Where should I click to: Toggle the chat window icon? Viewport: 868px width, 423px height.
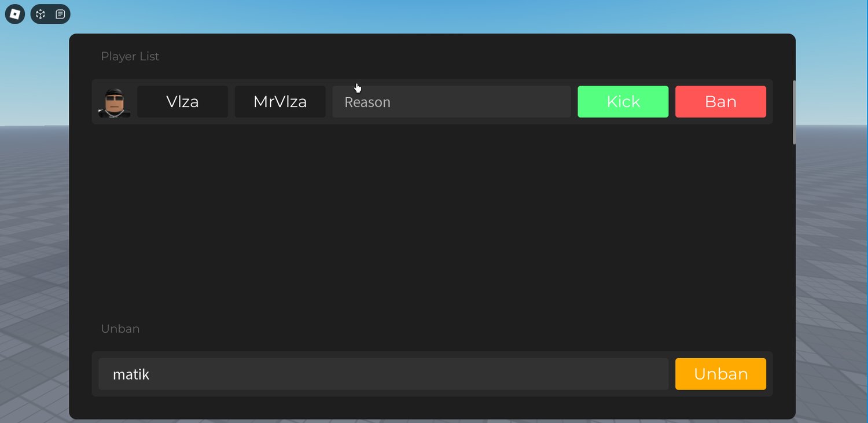tap(60, 14)
